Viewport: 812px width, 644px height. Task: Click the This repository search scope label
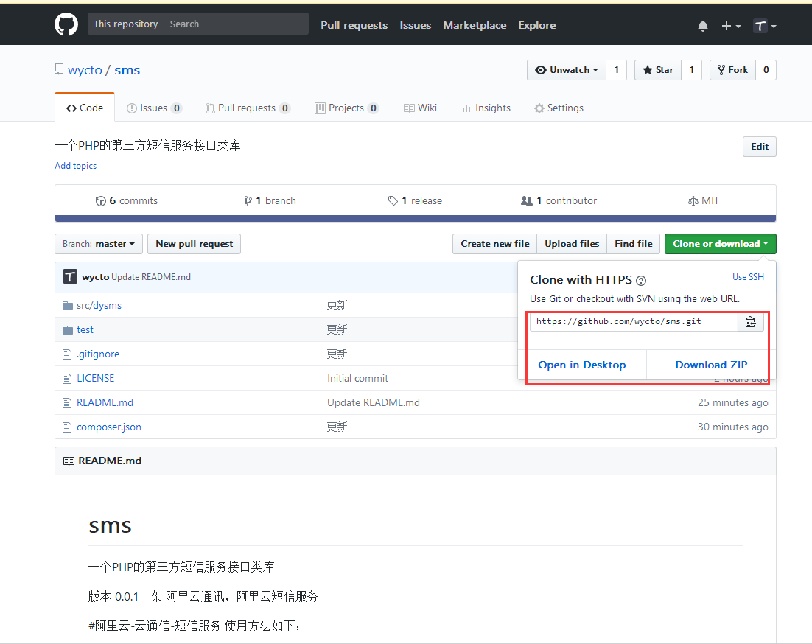click(126, 24)
